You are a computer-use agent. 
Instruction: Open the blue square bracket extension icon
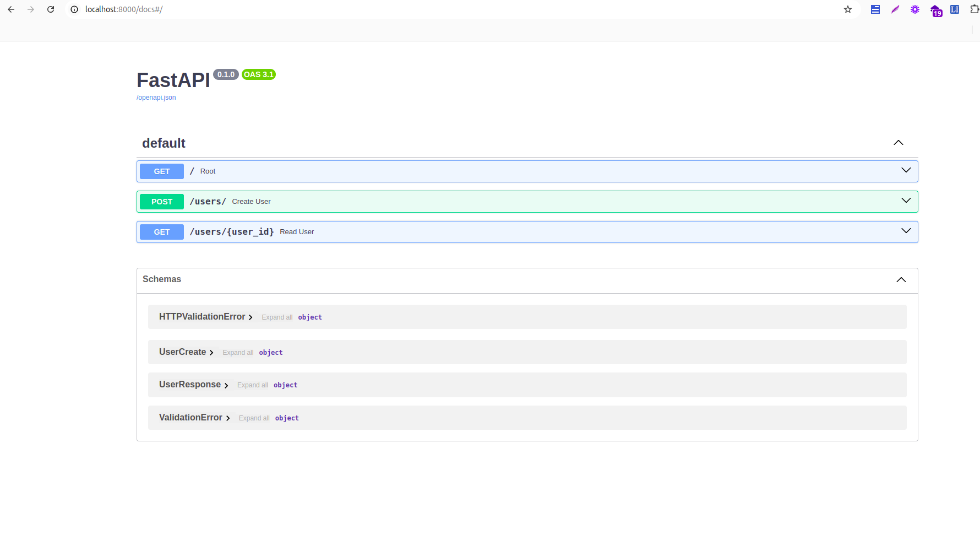click(955, 9)
